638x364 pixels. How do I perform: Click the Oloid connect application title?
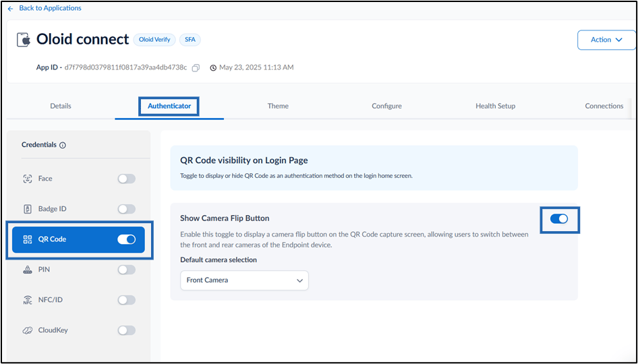click(x=82, y=40)
